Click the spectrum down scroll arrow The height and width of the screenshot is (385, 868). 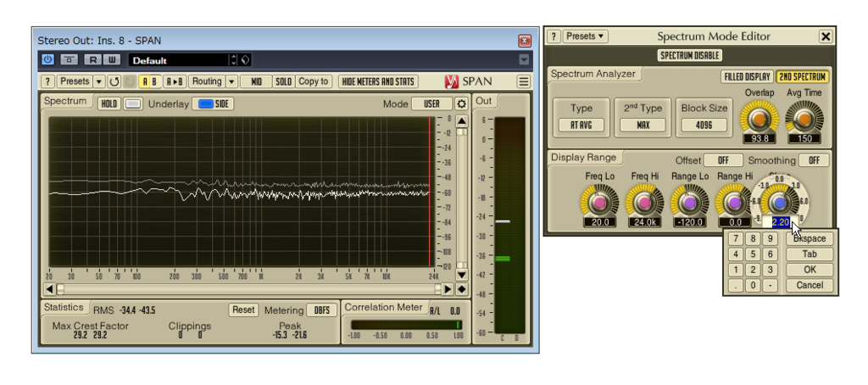click(462, 275)
